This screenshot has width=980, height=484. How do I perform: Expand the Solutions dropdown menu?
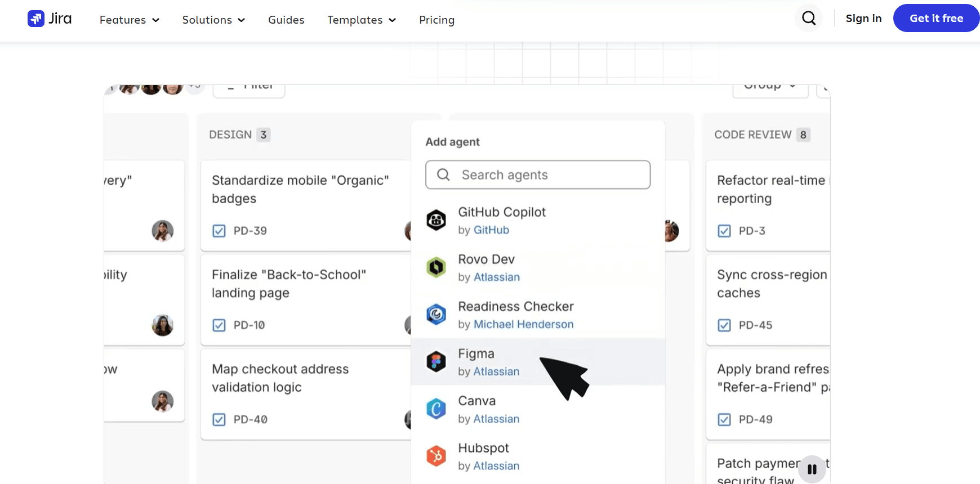point(214,20)
